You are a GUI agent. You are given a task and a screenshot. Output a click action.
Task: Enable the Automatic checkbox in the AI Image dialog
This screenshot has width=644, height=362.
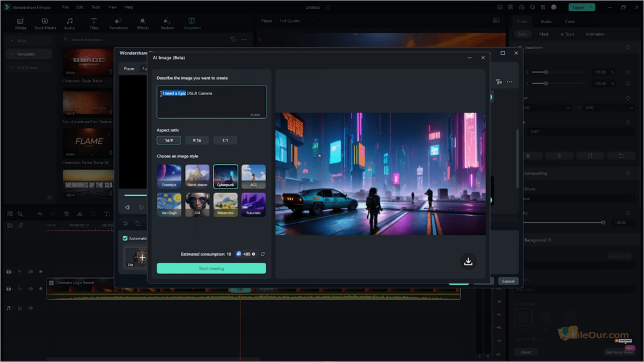coord(125,239)
